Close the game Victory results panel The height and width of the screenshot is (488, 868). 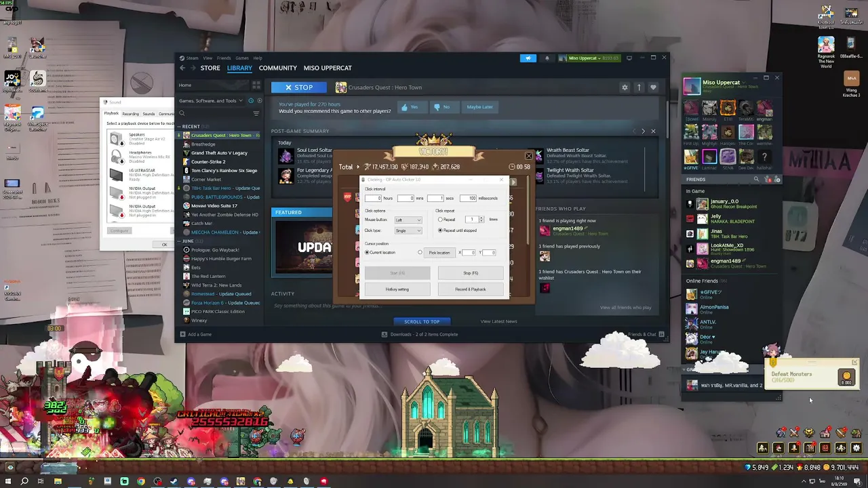pos(529,156)
